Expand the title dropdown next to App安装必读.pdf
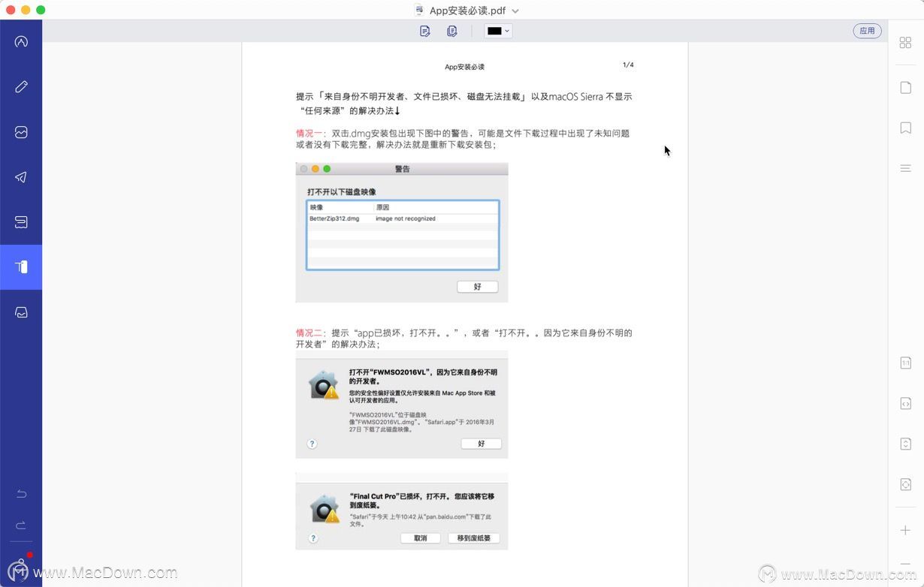 click(515, 11)
